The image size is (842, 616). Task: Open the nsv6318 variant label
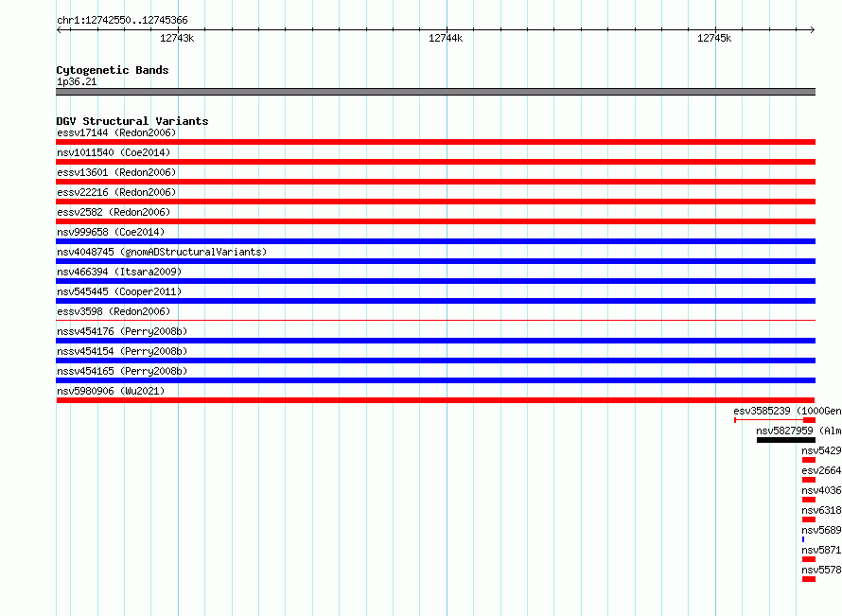click(821, 510)
